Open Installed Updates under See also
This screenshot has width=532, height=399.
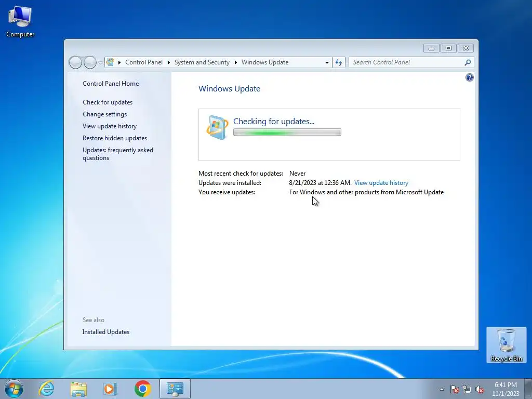click(x=106, y=332)
